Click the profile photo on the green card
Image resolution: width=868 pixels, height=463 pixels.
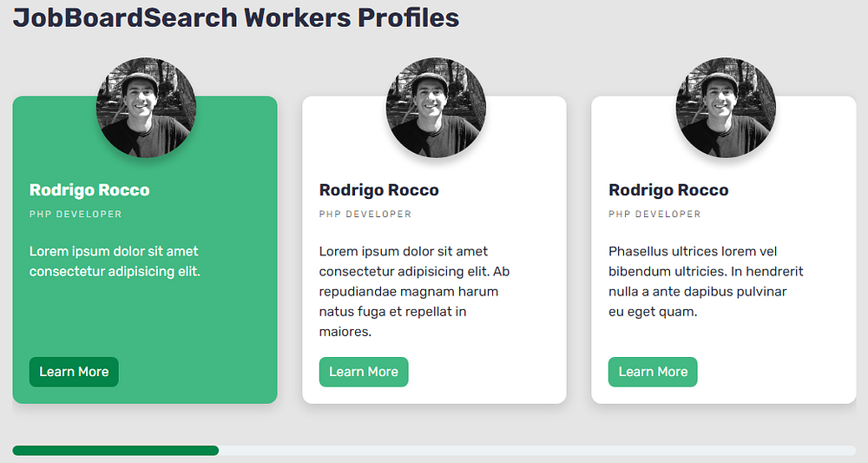pos(146,108)
